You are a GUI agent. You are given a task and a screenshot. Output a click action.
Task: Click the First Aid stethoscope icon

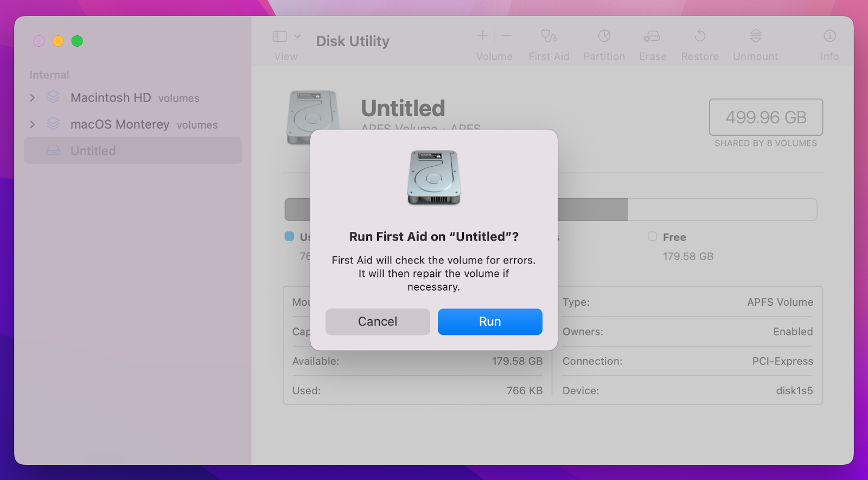[x=548, y=36]
